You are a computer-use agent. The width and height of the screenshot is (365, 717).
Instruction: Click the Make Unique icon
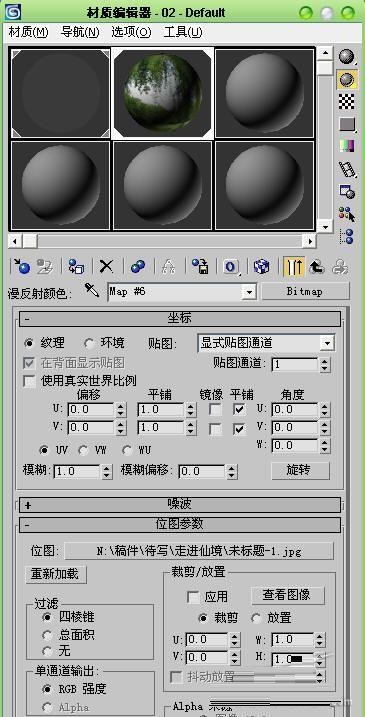tap(169, 267)
